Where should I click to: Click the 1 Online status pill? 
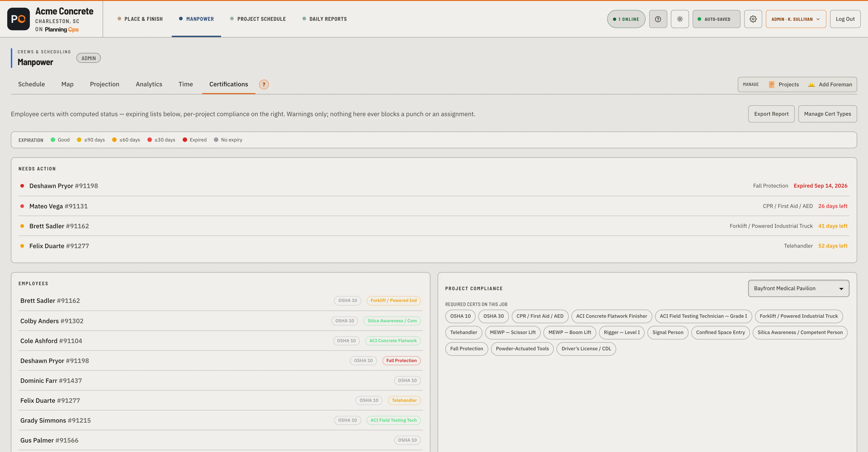pos(626,19)
